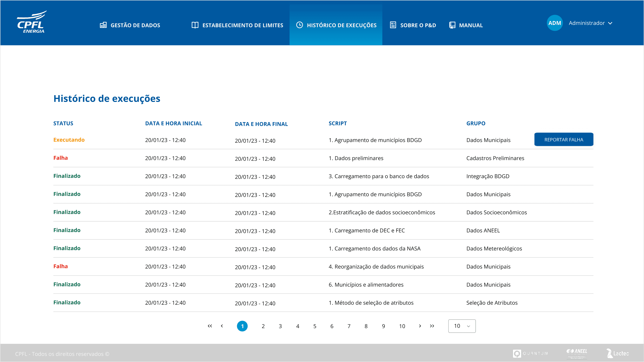
Task: Click the document icon for Sobre o P&D
Action: pos(393,25)
